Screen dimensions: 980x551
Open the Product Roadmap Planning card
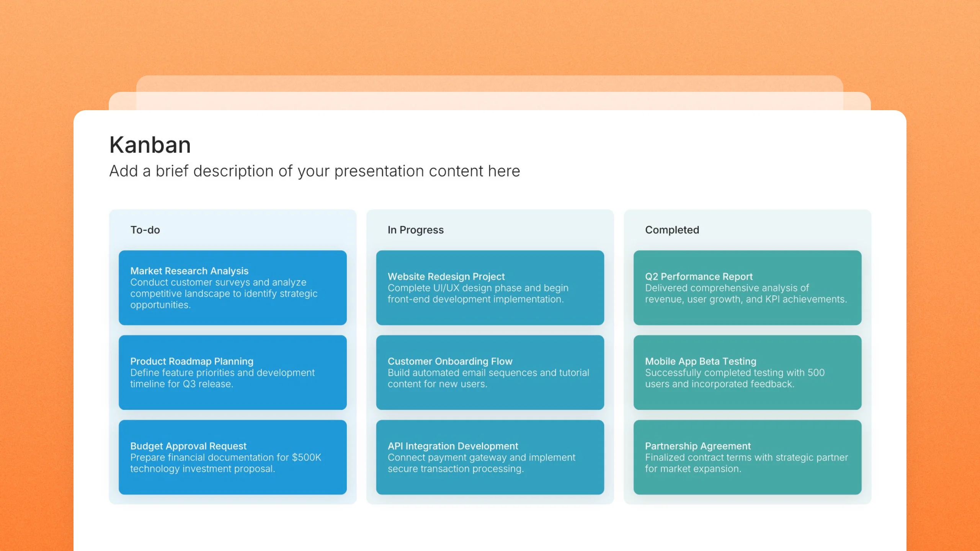(233, 373)
